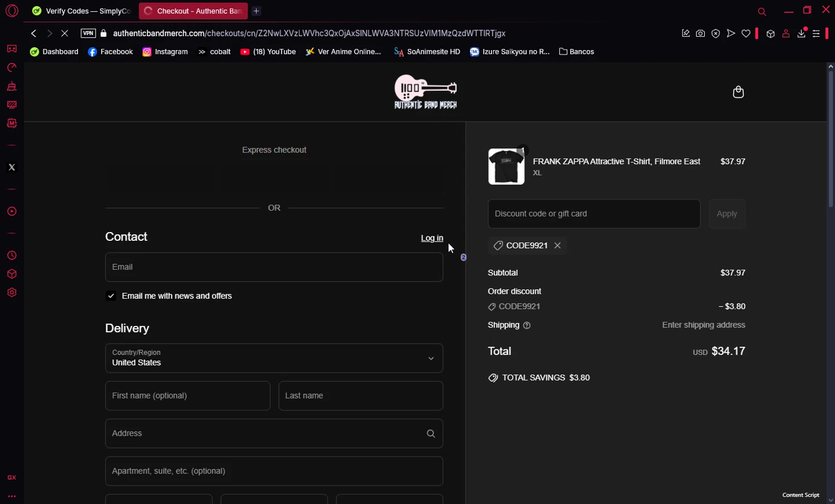Open toolbar extensions cube icon

[x=770, y=33]
